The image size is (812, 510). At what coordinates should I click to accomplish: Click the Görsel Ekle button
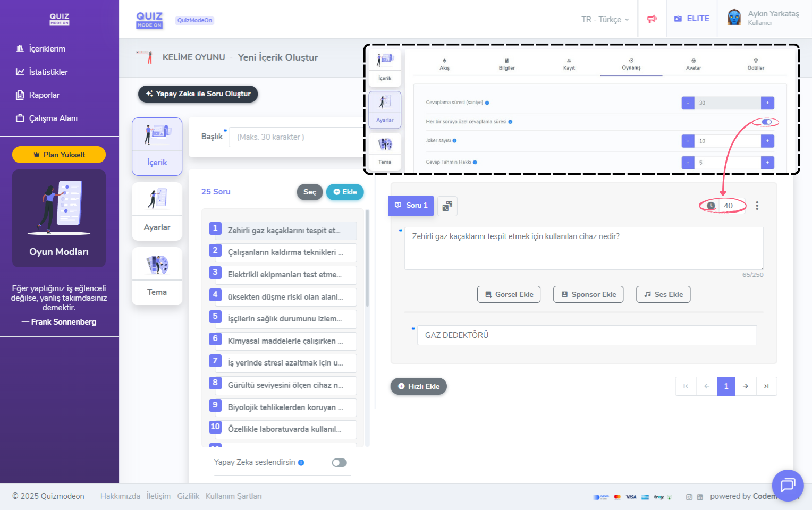[x=509, y=294]
